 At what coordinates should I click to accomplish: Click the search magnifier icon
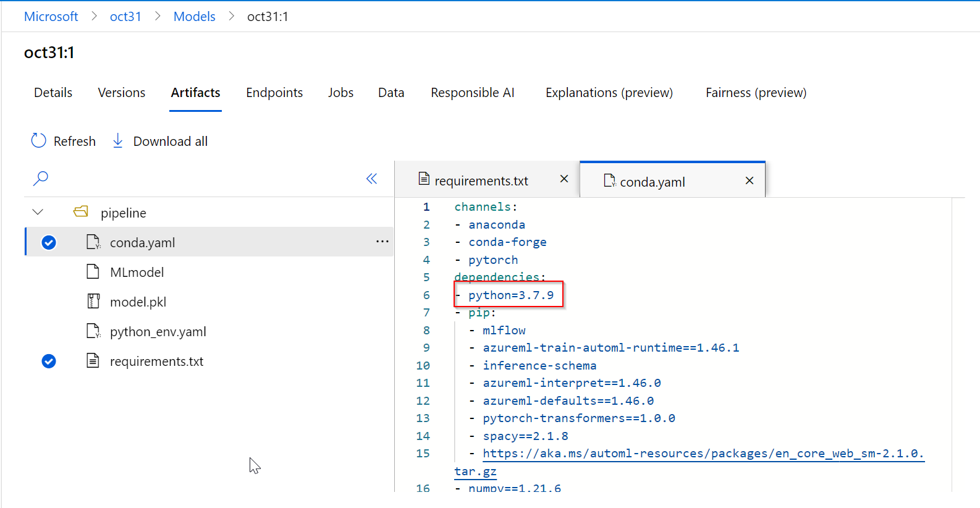click(x=41, y=179)
